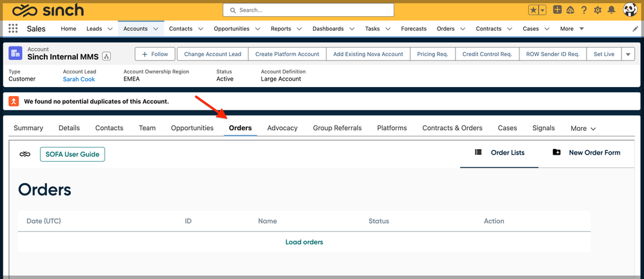
Task: Open Favorites star icon
Action: tap(533, 10)
